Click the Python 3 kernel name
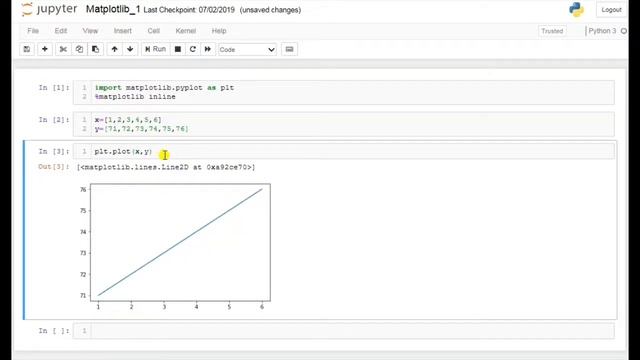The width and height of the screenshot is (640, 360). pos(602,31)
